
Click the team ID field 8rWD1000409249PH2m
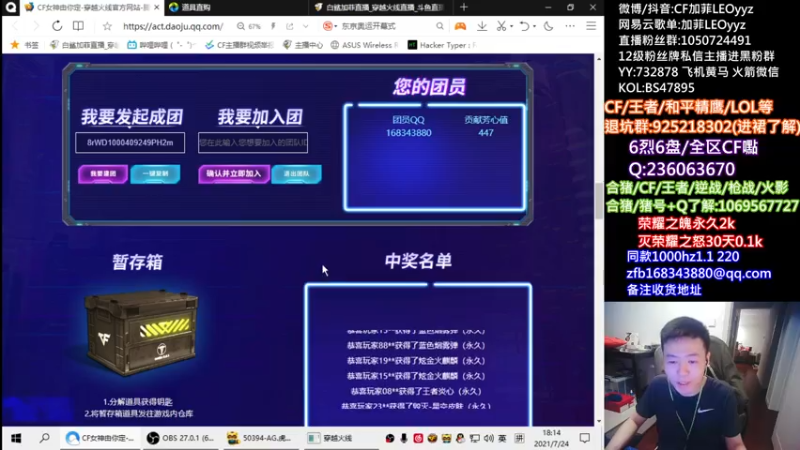pyautogui.click(x=130, y=142)
